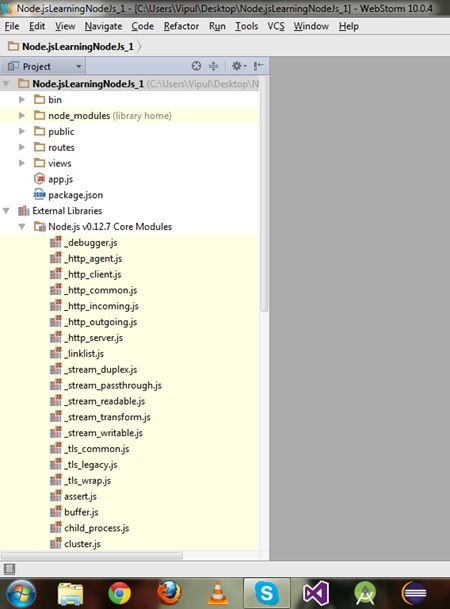Expand the bin folder
The height and width of the screenshot is (609, 450).
(x=22, y=99)
